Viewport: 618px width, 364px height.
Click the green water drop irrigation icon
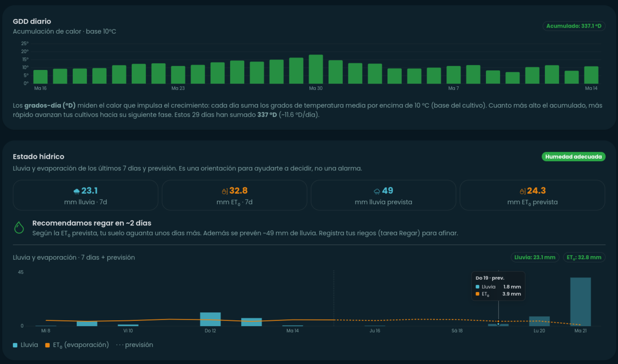point(19,227)
